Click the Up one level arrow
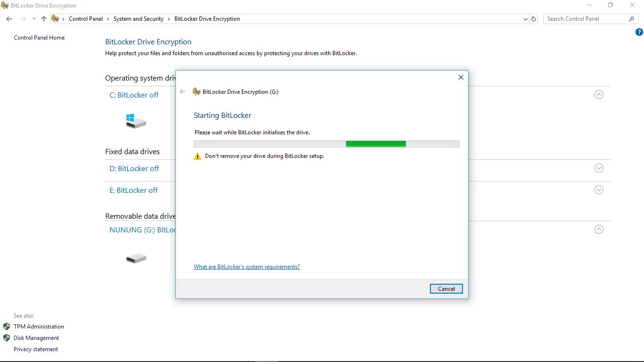This screenshot has width=644, height=362. coord(44,19)
